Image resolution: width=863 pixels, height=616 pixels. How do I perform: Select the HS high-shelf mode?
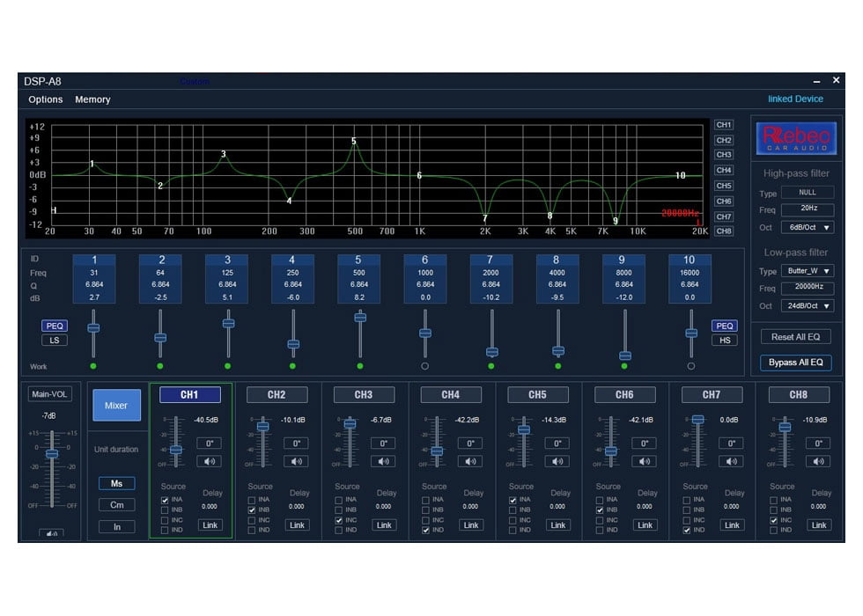(x=724, y=340)
